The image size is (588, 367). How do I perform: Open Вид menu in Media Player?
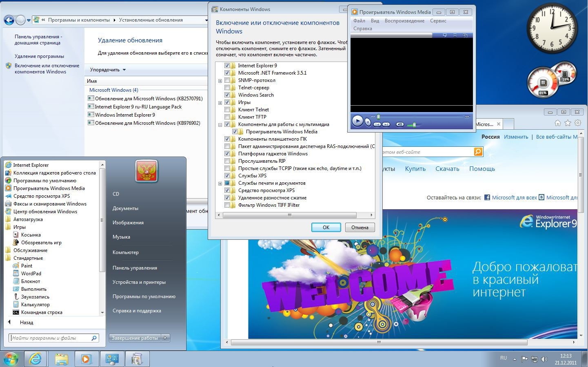pos(375,20)
